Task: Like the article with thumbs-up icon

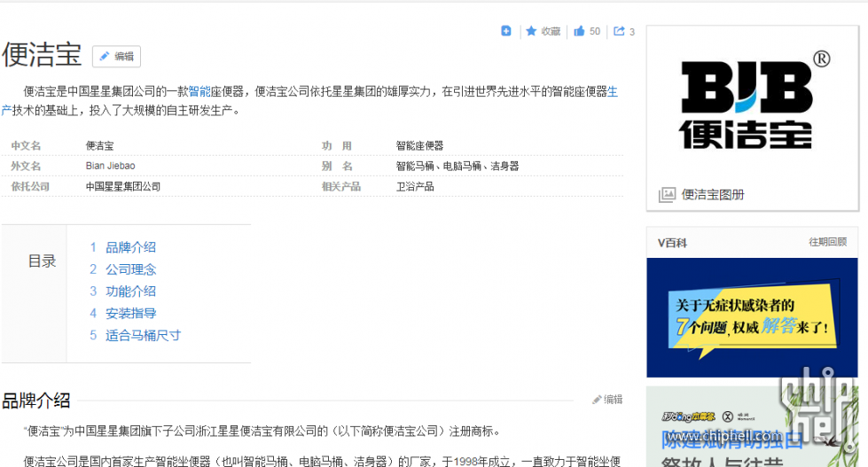Action: coord(579,31)
